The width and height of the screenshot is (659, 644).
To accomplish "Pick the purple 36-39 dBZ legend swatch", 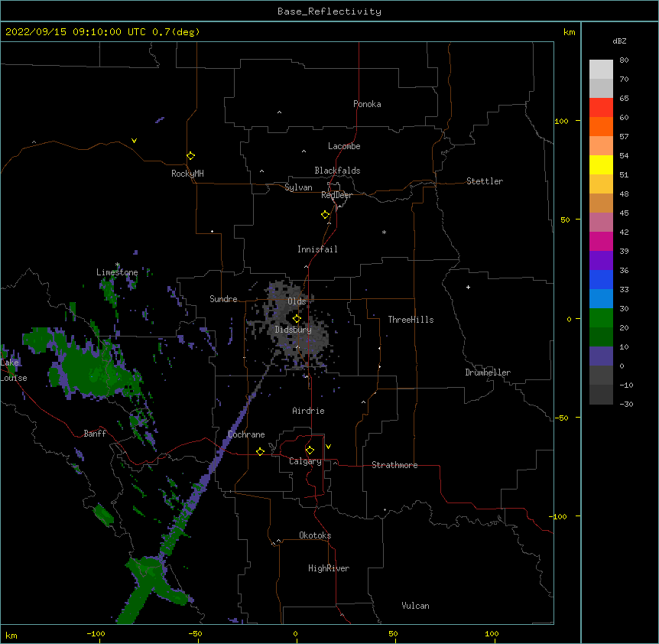I will pos(601,261).
